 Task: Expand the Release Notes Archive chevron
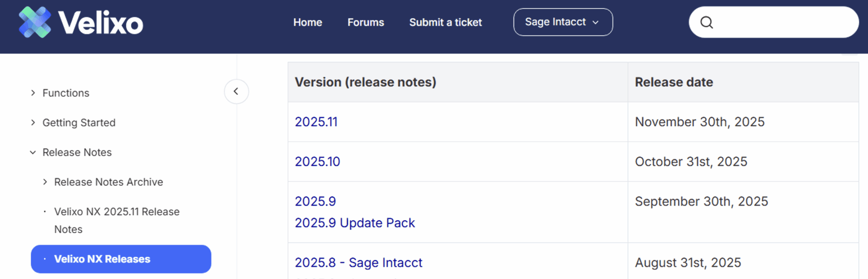[x=45, y=182]
